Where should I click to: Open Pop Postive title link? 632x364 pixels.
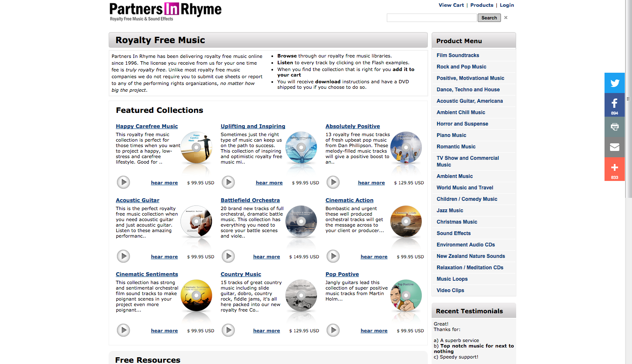pyautogui.click(x=342, y=274)
